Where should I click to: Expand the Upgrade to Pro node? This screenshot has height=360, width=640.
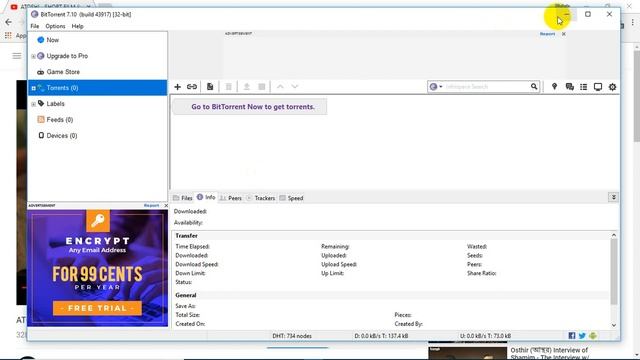point(33,56)
